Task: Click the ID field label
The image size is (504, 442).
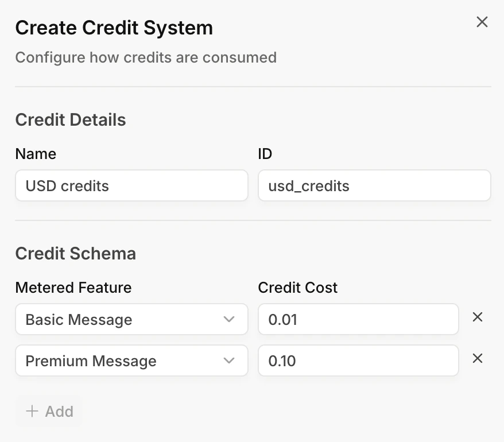Action: pyautogui.click(x=265, y=154)
